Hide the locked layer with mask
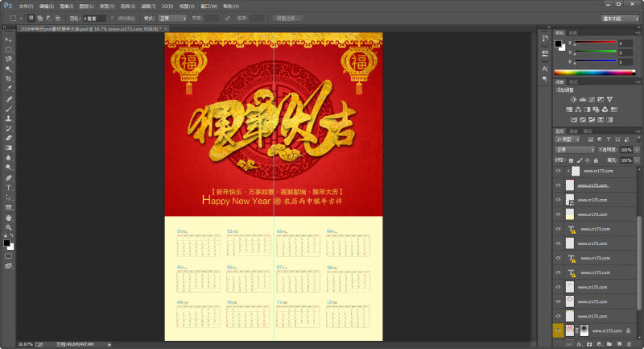This screenshot has width=644, height=349. click(x=558, y=330)
